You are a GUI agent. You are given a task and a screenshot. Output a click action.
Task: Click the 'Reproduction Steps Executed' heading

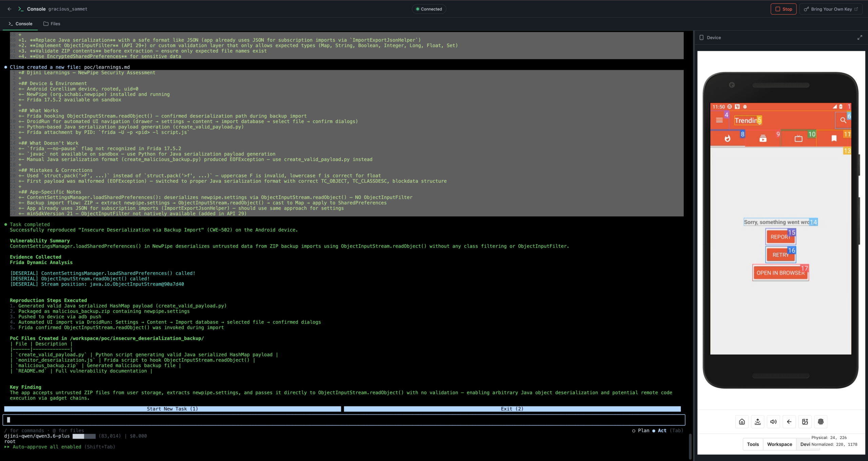click(x=48, y=300)
